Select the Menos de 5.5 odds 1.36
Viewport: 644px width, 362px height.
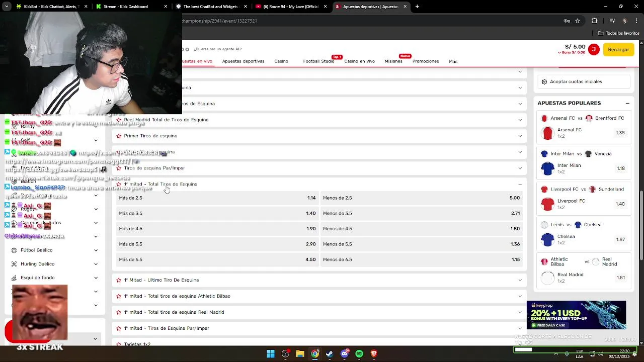point(422,244)
